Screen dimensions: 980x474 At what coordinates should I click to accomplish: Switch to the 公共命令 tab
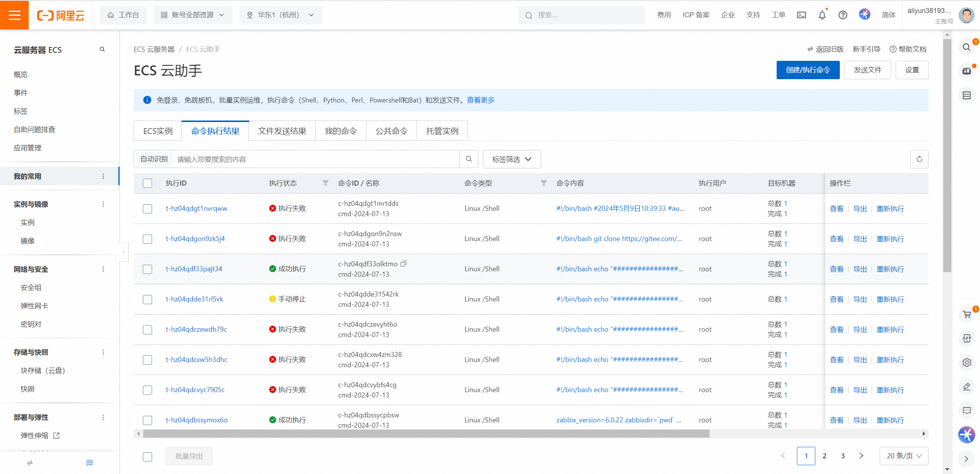pyautogui.click(x=391, y=131)
